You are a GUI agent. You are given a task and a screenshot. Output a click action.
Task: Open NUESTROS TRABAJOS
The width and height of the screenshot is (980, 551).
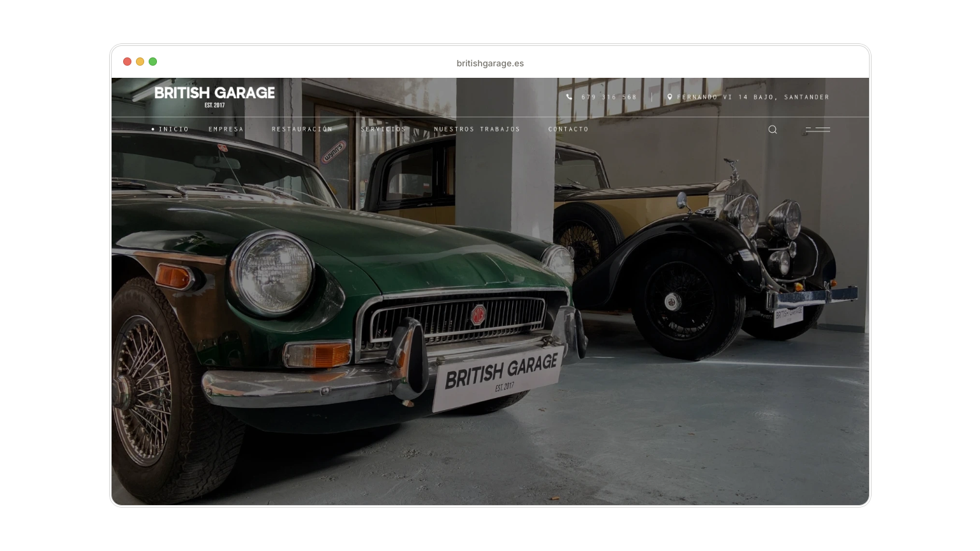476,129
